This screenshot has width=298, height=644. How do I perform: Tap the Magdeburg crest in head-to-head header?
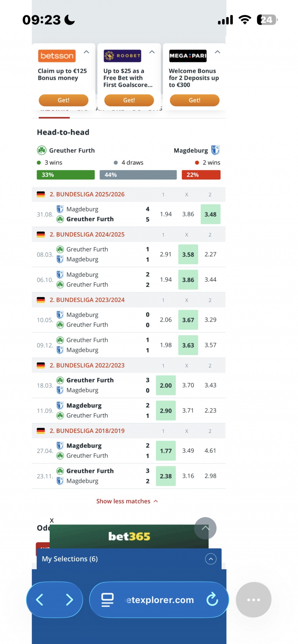[x=215, y=150]
